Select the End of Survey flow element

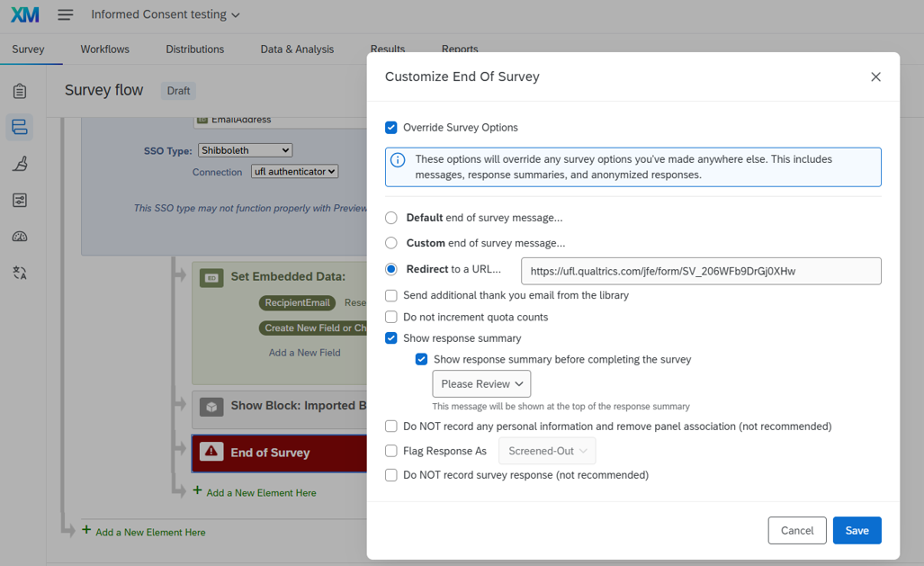point(280,454)
